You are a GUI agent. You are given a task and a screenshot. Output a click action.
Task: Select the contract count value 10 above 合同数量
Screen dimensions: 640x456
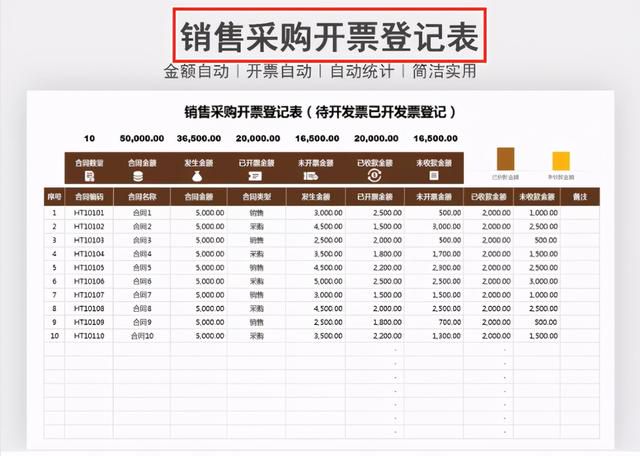tap(89, 138)
